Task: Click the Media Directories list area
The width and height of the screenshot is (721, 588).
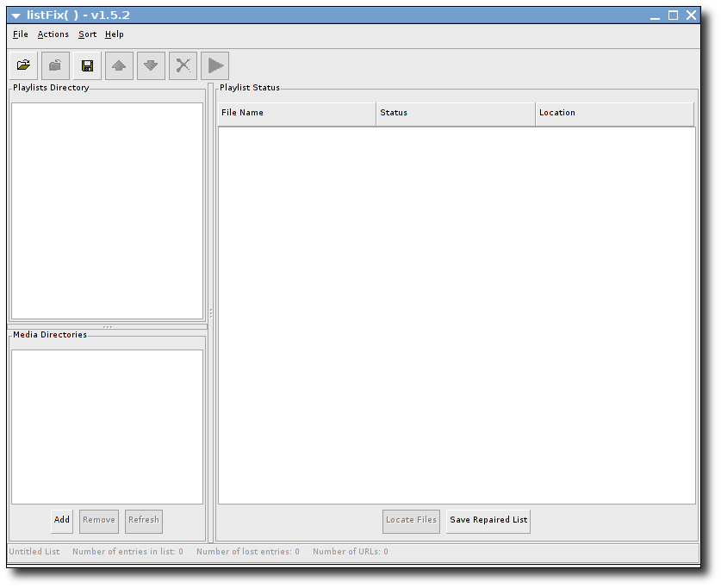Action: 107,427
